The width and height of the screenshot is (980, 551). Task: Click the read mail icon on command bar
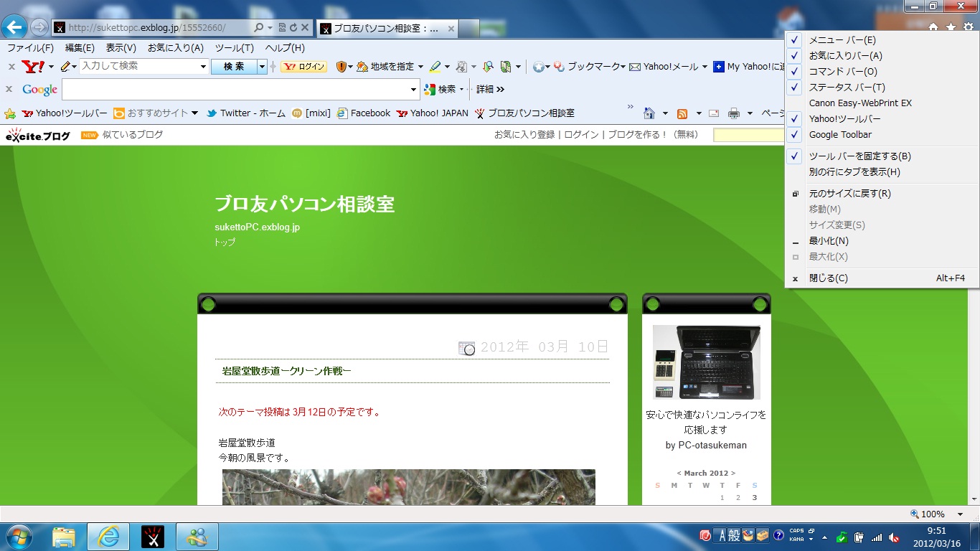point(714,113)
